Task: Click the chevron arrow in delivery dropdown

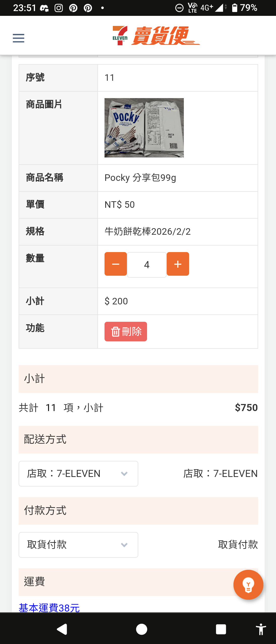Action: click(x=124, y=474)
